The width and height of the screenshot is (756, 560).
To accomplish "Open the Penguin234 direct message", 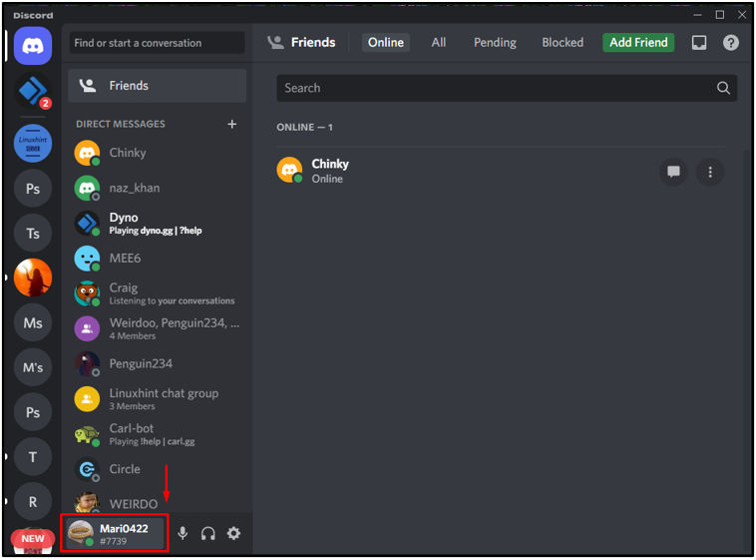I will tap(158, 364).
